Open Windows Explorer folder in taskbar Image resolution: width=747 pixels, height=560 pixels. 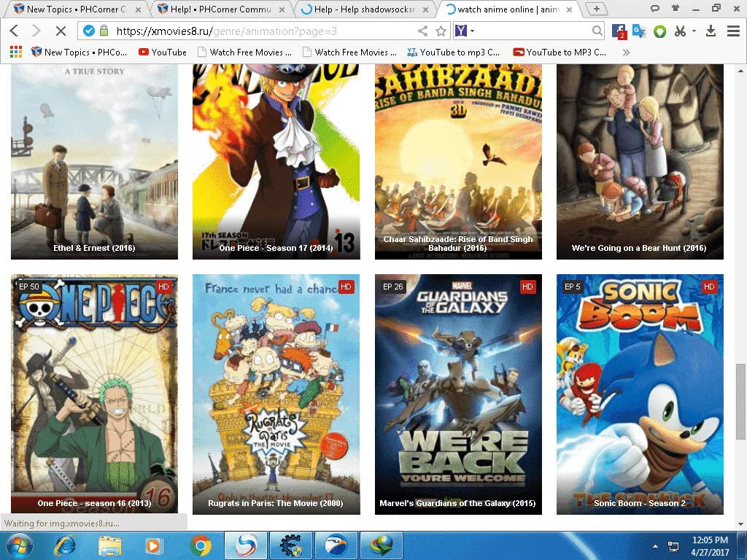tap(109, 545)
